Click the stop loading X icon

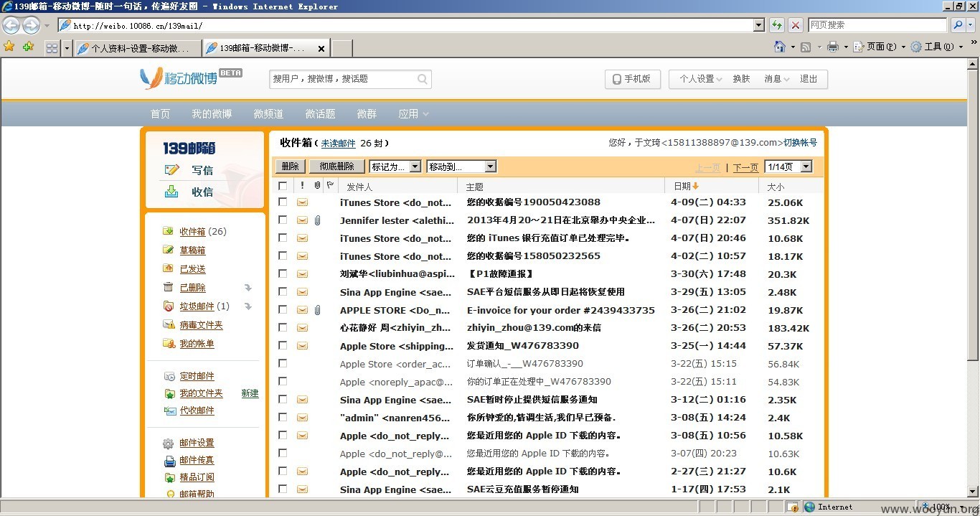796,25
